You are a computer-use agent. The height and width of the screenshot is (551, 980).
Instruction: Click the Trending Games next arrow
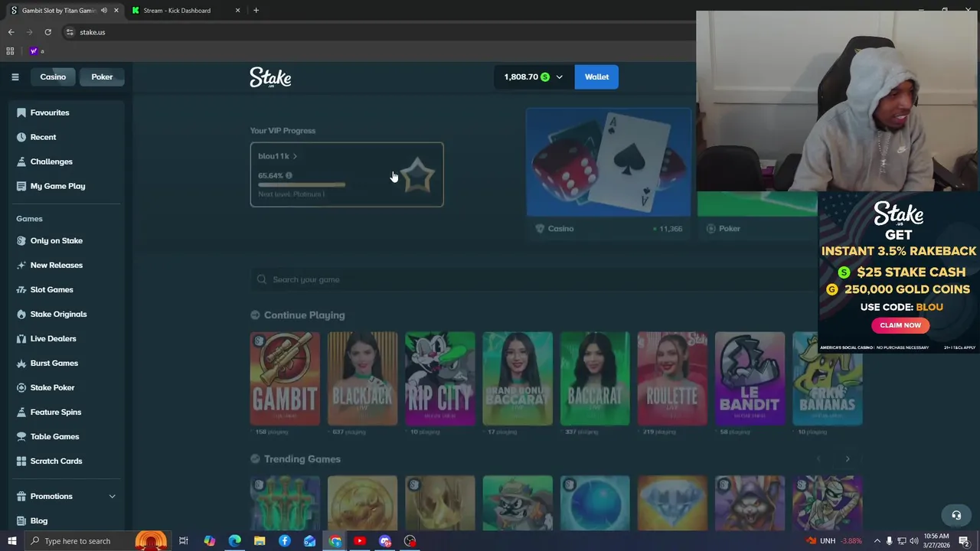(847, 459)
